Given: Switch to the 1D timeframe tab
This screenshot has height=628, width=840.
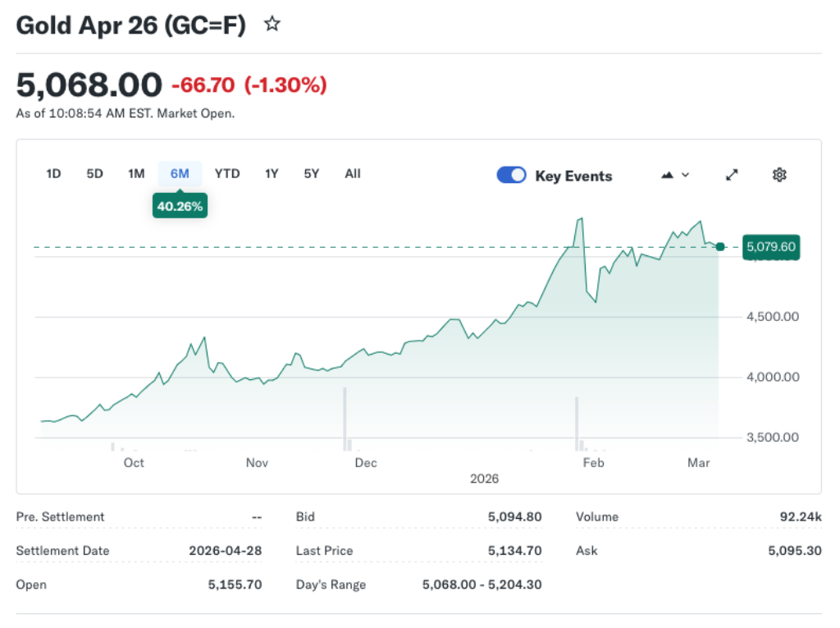Looking at the screenshot, I should tap(53, 173).
